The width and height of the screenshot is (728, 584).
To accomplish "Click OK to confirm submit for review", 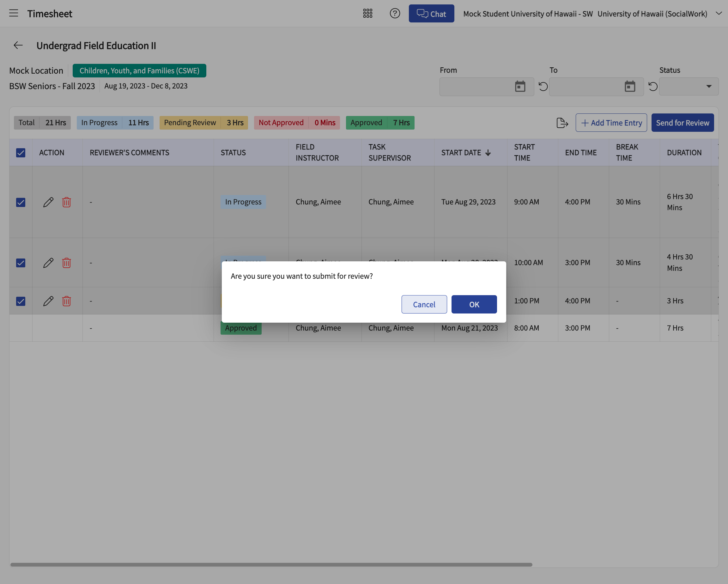I will click(x=474, y=304).
